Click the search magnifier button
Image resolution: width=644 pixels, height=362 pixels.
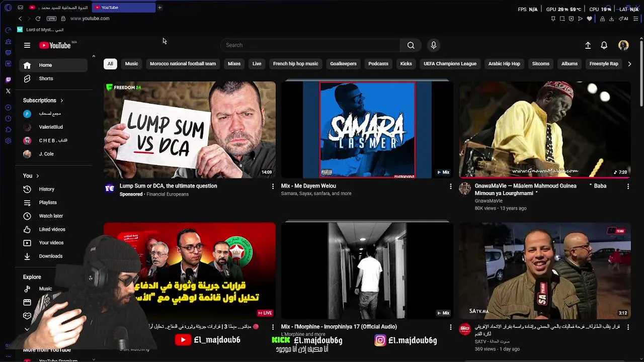tap(411, 45)
